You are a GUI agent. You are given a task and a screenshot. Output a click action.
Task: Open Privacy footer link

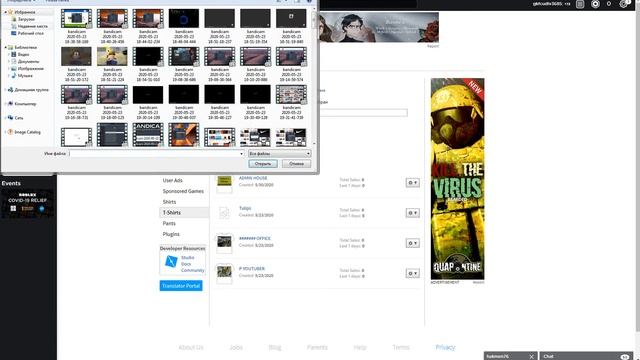pyautogui.click(x=445, y=348)
